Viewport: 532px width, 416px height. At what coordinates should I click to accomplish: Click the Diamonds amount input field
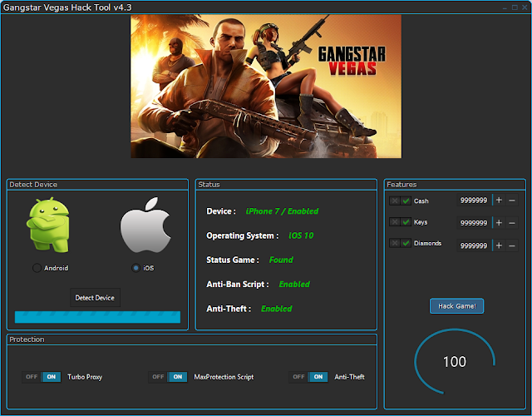(x=474, y=245)
